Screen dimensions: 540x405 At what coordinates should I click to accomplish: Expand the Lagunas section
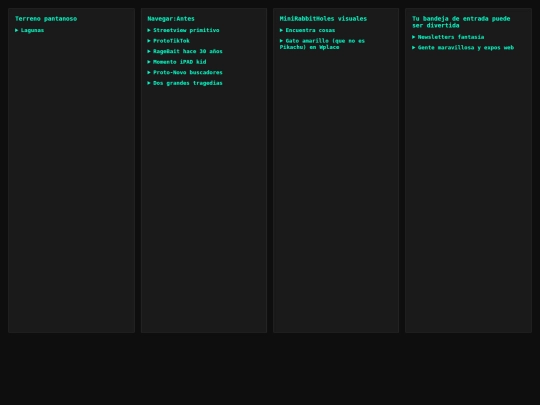coord(30,30)
